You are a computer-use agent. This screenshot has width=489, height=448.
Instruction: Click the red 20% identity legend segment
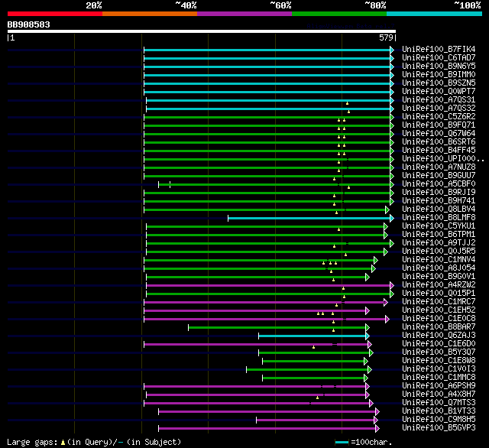tap(55, 14)
